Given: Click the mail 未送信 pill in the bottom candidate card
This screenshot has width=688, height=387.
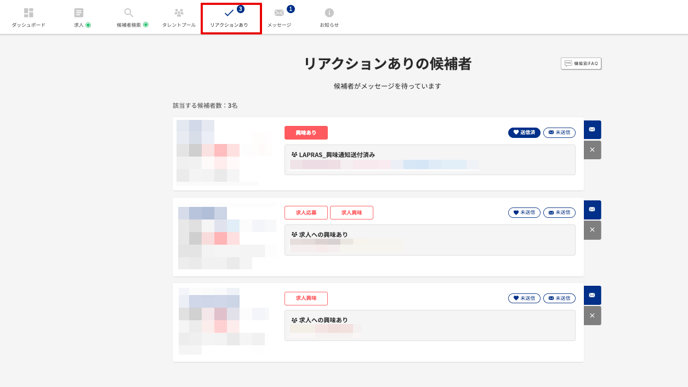Looking at the screenshot, I should pyautogui.click(x=559, y=298).
